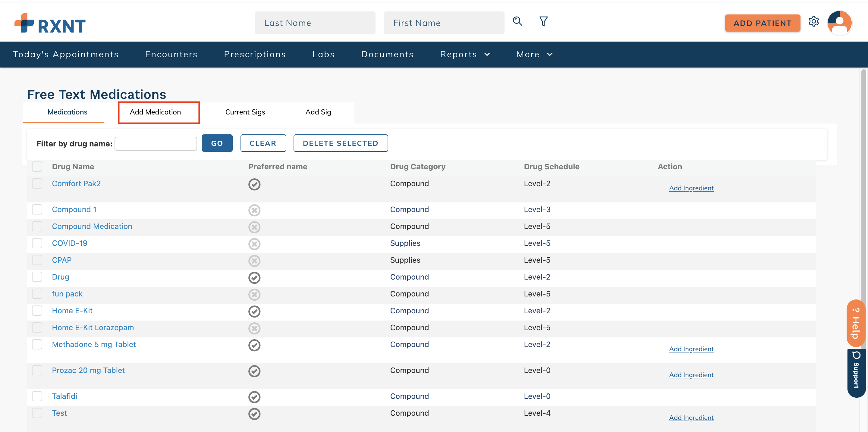Check the Methadone 5 mg Tablet row checkbox
The image size is (868, 432).
point(37,344)
